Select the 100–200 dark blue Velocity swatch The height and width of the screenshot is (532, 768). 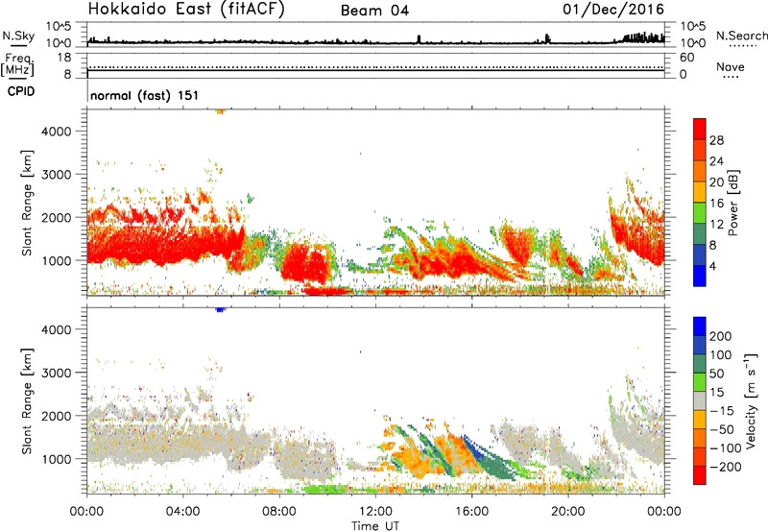[x=700, y=345]
